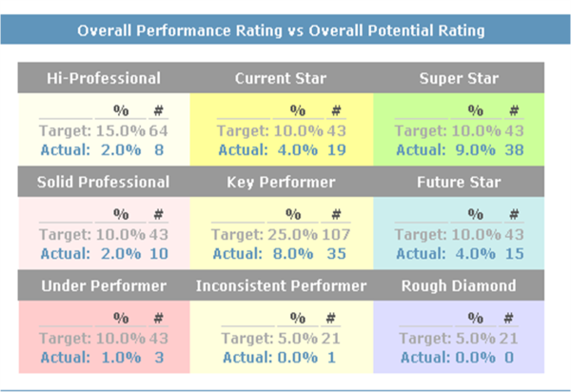This screenshot has width=571, height=392.
Task: Click Solid Professional actual count 10
Action: (x=157, y=253)
